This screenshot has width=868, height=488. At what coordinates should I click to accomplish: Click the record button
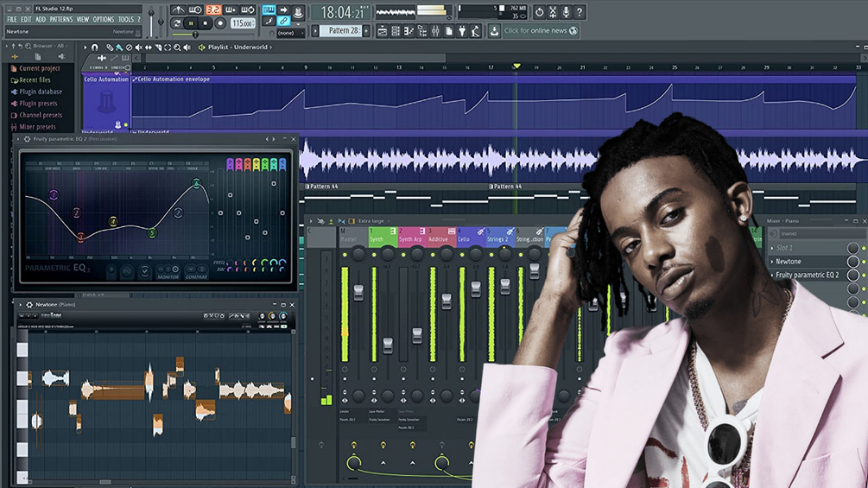coord(219,23)
